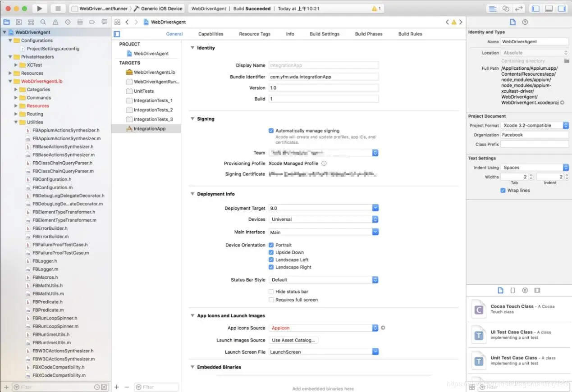Open the Report navigator
The height and width of the screenshot is (392, 572).
click(104, 22)
